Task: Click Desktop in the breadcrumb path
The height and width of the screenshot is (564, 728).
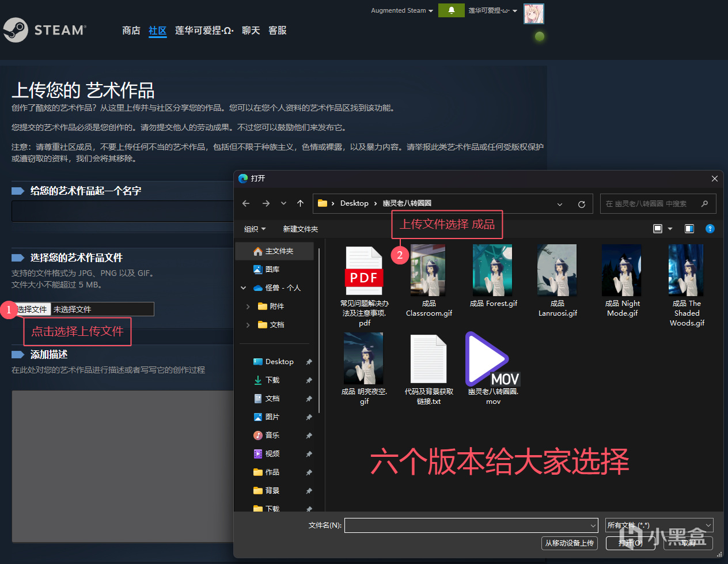Action: click(x=354, y=203)
